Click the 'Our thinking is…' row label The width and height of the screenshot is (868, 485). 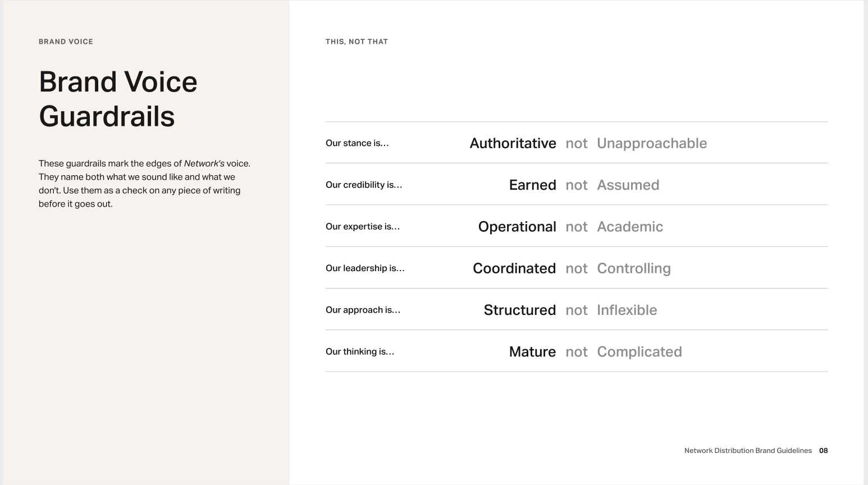[x=360, y=352]
